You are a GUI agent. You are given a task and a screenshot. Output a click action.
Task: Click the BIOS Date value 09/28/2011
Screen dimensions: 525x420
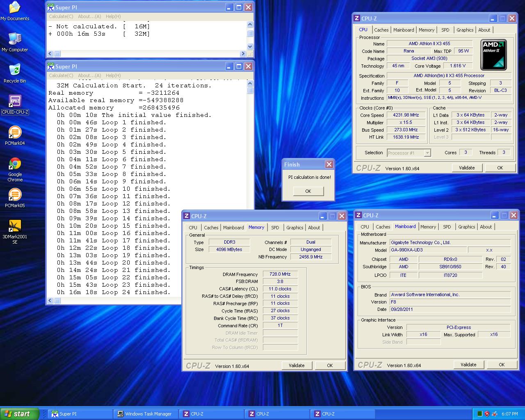pos(450,309)
